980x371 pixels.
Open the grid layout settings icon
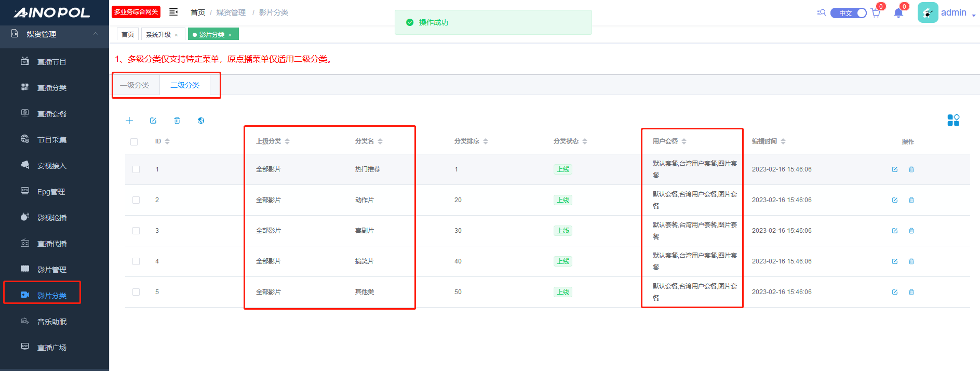click(x=953, y=121)
